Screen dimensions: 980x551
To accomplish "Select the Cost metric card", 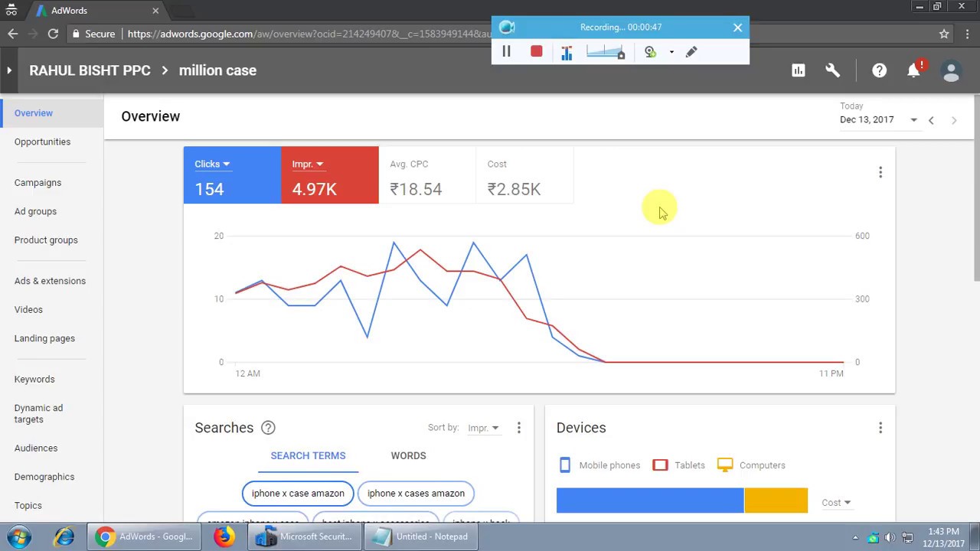I will (x=524, y=175).
